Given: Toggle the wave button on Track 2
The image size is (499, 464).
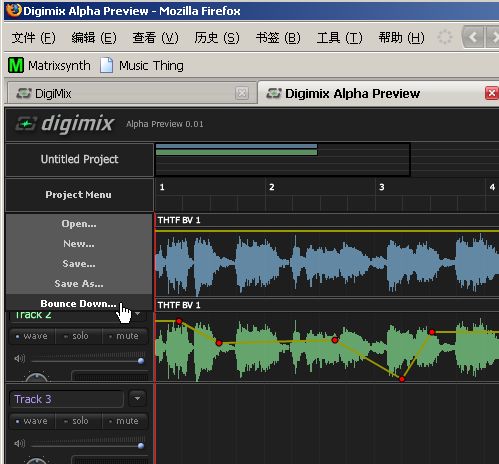Looking at the screenshot, I should tap(32, 336).
